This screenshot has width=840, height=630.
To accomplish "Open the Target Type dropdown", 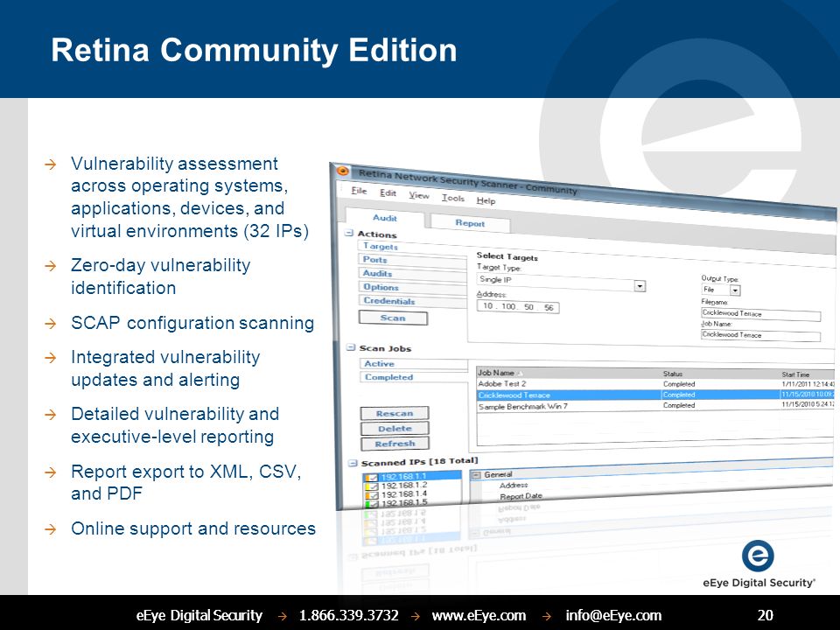I will [640, 286].
